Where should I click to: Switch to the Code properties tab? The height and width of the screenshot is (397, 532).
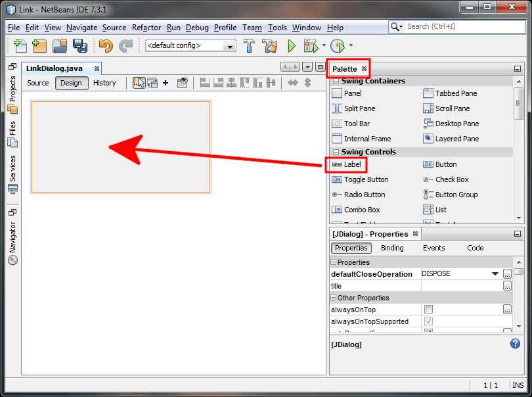[x=475, y=248]
